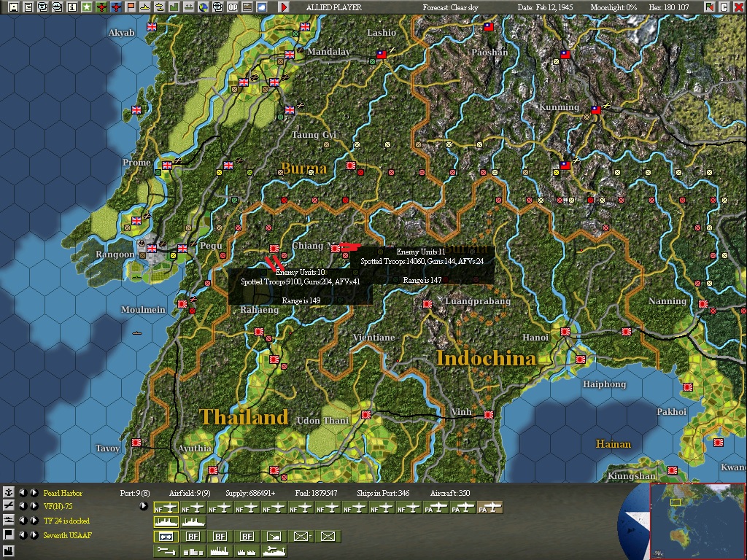This screenshot has height=560, width=747.
Task: Click the repair wrench industry icon
Action: click(x=166, y=551)
